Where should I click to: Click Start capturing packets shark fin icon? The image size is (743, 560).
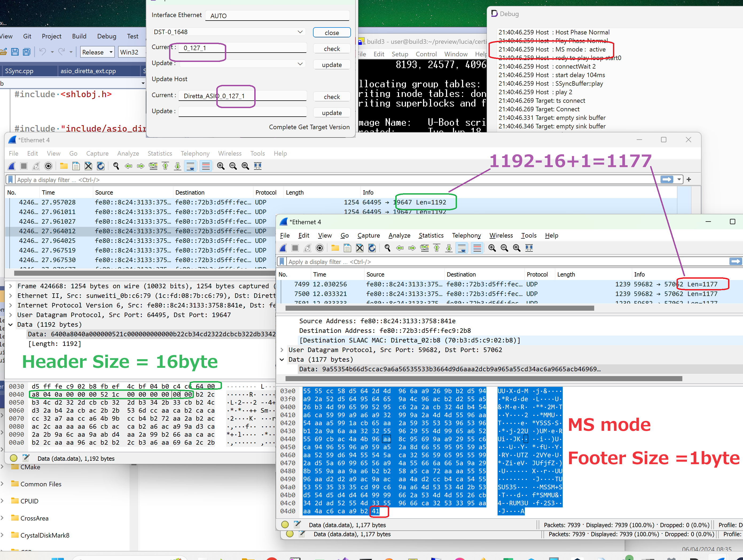[283, 248]
